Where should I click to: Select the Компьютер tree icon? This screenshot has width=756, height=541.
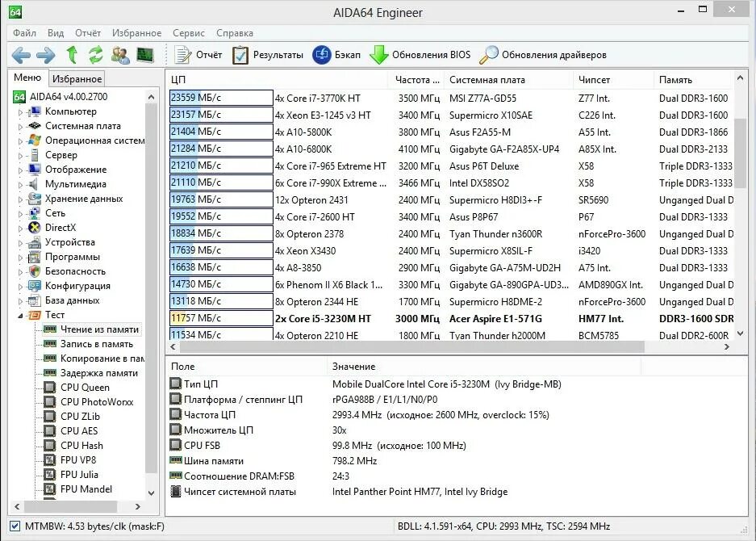(x=34, y=111)
